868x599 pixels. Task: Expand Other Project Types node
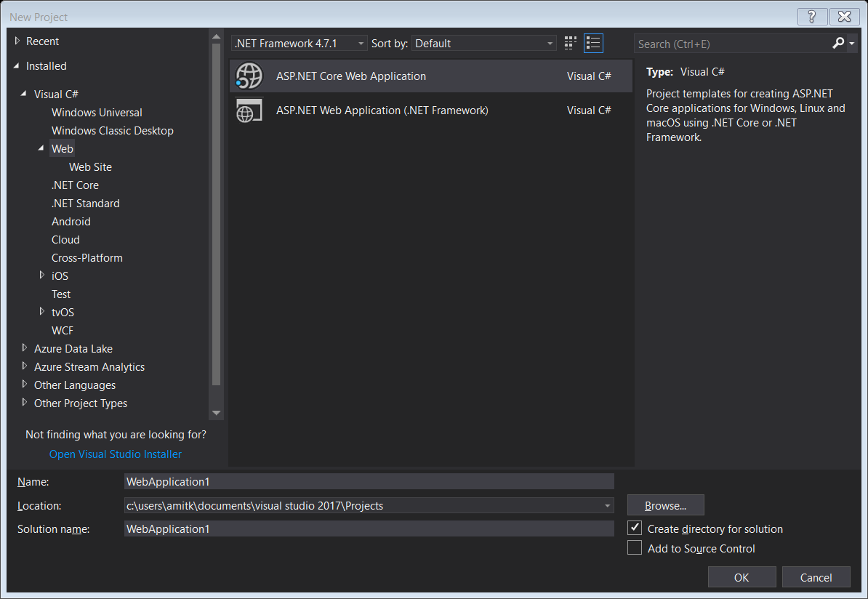pyautogui.click(x=25, y=403)
